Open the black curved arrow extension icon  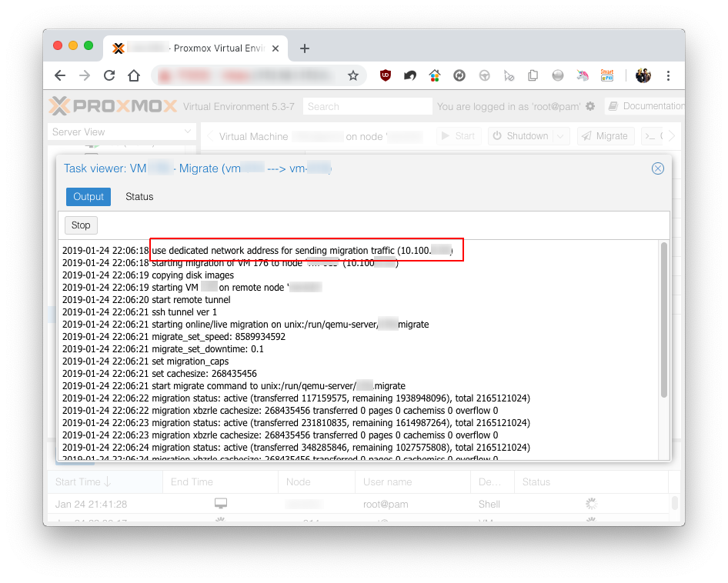pyautogui.click(x=410, y=75)
